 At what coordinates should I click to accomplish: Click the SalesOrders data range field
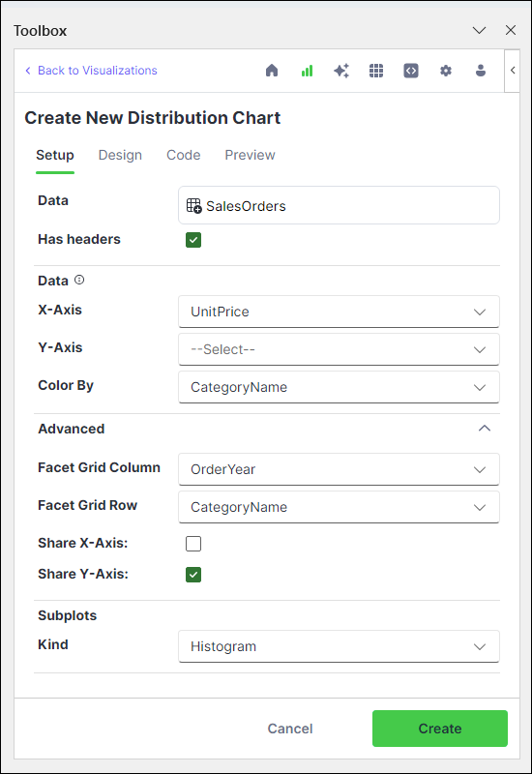[x=339, y=205]
